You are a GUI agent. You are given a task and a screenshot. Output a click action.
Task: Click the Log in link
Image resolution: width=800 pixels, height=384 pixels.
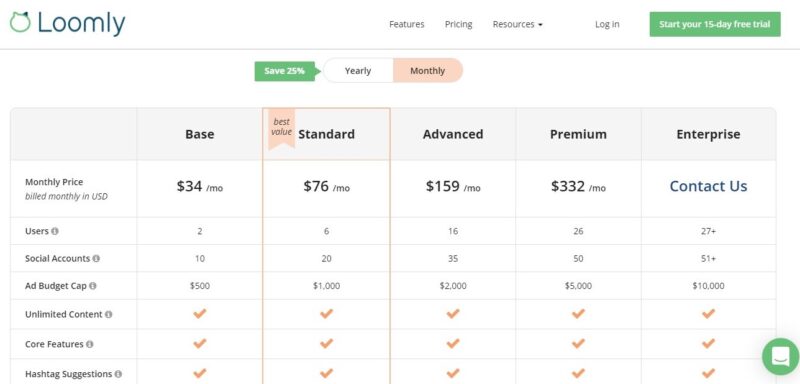pos(607,24)
